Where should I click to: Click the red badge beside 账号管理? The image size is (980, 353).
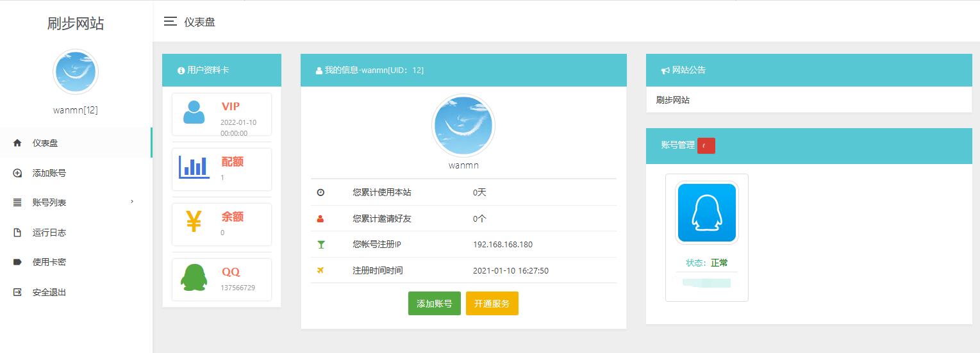706,145
